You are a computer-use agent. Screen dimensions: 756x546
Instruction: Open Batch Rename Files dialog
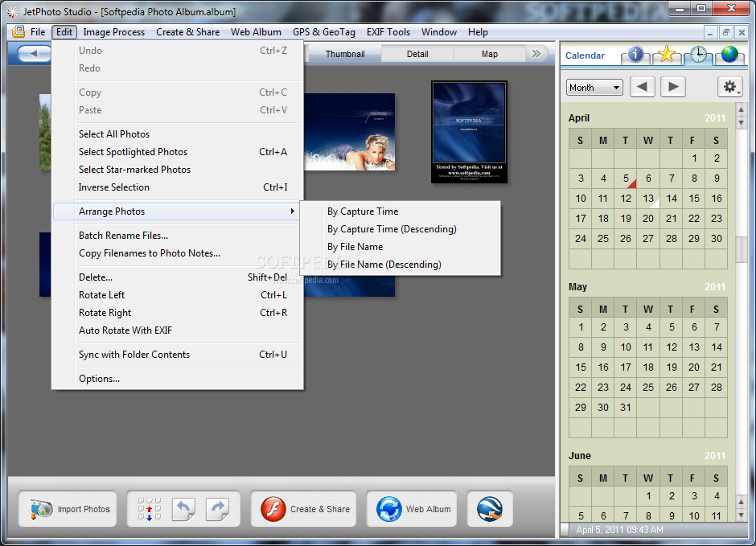[x=178, y=236]
